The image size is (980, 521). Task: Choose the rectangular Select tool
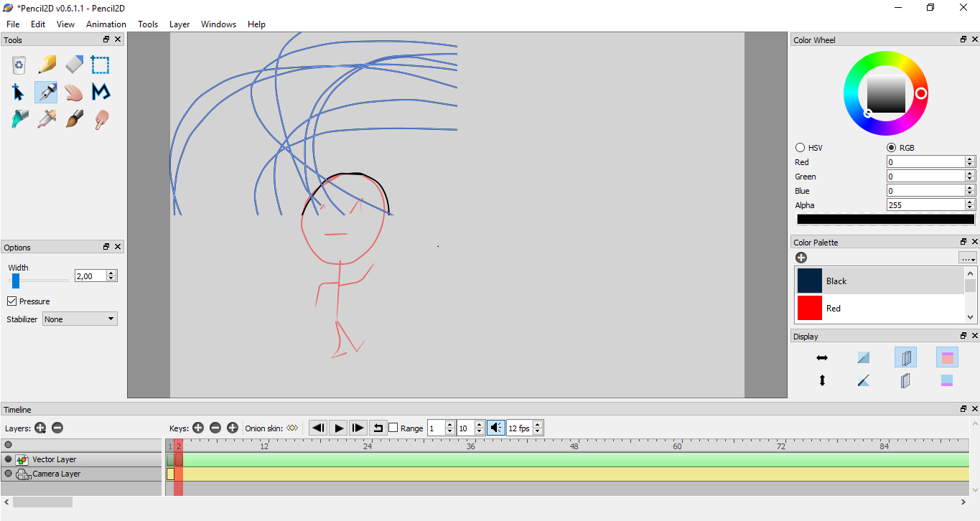coord(101,65)
